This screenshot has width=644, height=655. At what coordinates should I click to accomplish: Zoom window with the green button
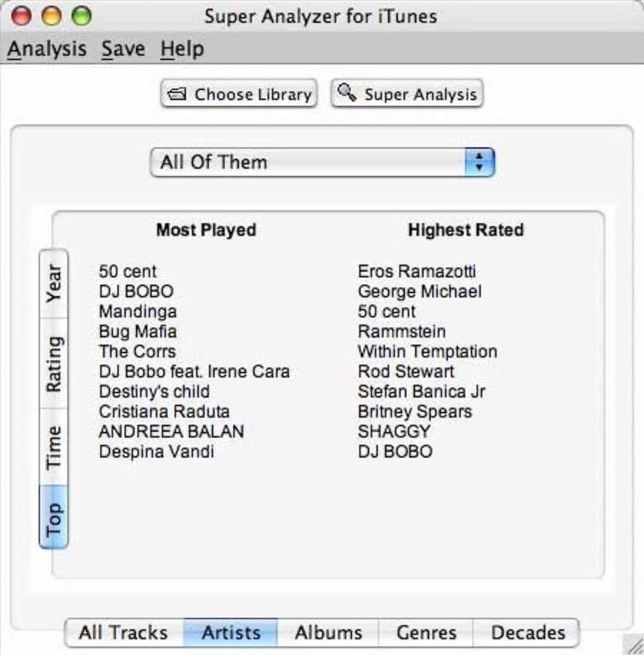click(81, 16)
